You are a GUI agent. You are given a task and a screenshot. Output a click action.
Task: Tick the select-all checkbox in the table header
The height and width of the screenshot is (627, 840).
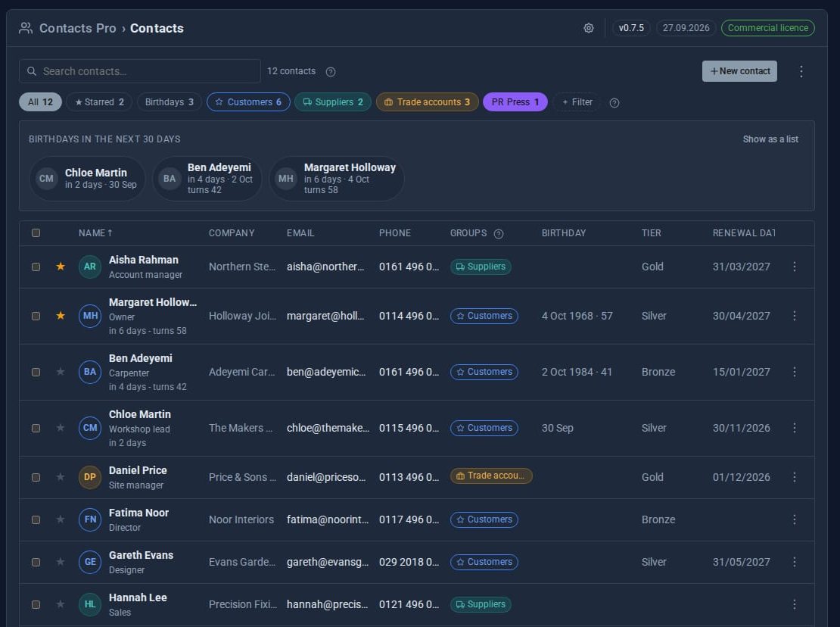pos(36,233)
